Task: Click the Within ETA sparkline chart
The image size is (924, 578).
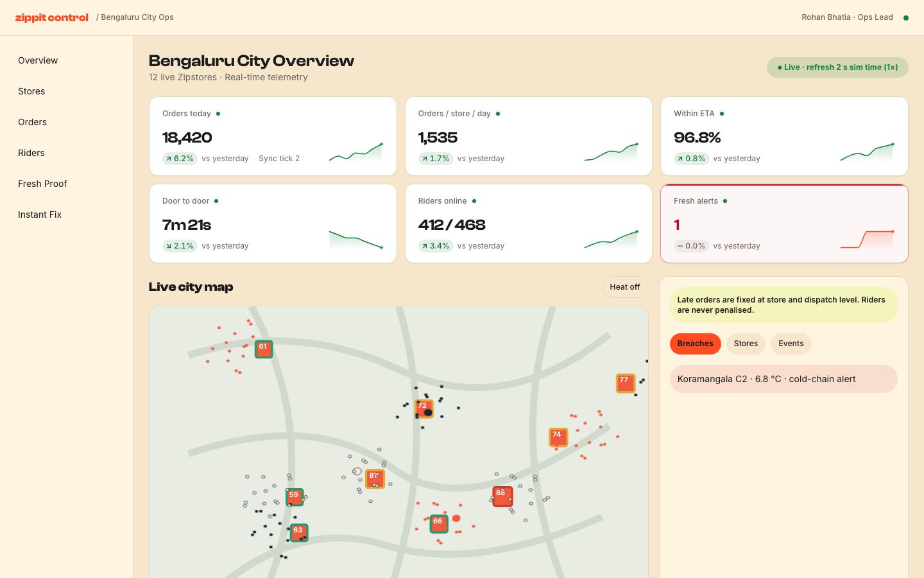Action: click(868, 152)
